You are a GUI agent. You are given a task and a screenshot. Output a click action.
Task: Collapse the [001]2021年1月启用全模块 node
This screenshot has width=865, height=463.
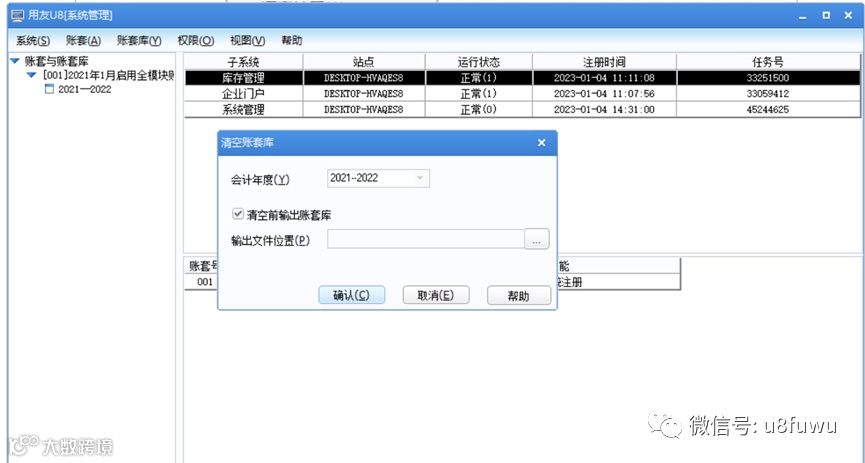[31, 75]
